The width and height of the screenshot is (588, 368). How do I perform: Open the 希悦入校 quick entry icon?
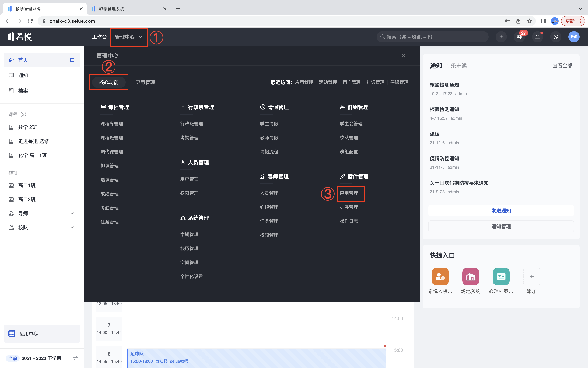click(x=440, y=277)
